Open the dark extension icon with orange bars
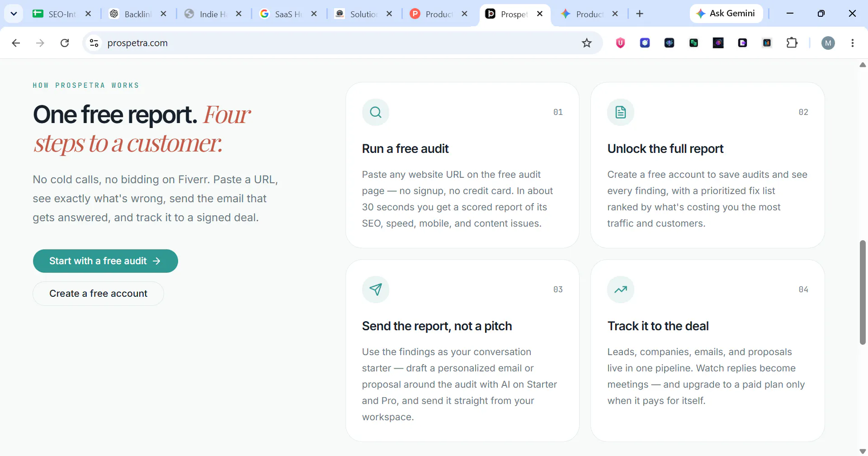Image resolution: width=868 pixels, height=456 pixels. coord(767,43)
